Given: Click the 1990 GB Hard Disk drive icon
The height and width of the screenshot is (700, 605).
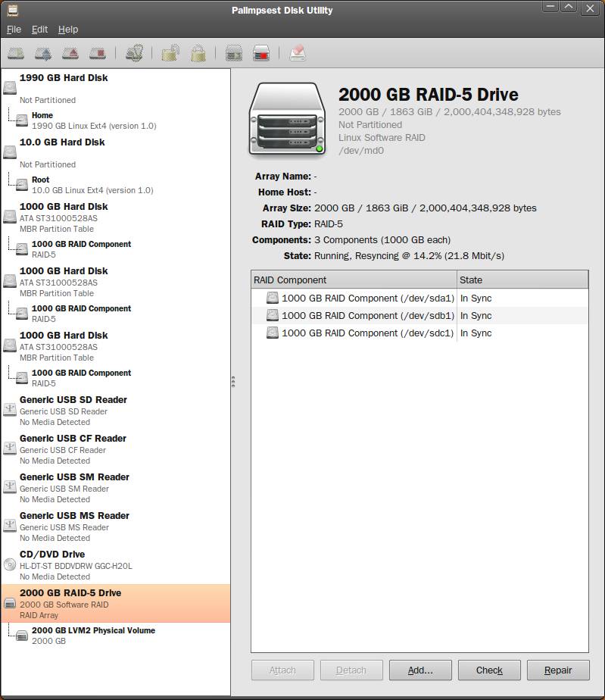Looking at the screenshot, I should (10, 87).
